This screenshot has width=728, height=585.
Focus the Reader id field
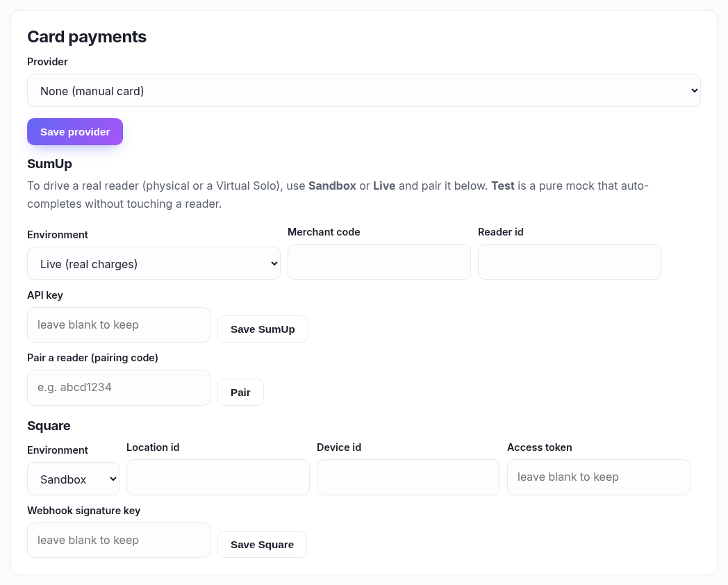pyautogui.click(x=569, y=262)
